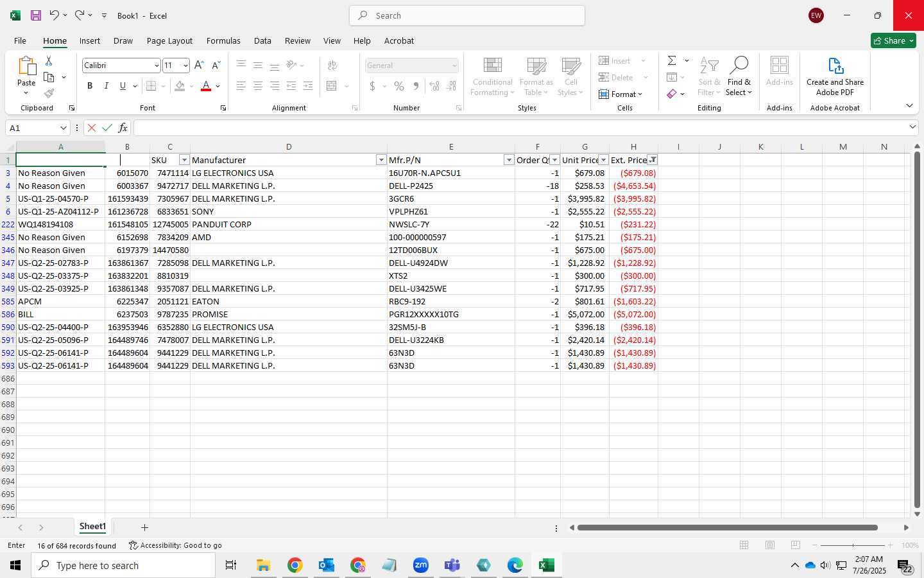Toggle Align Right
The height and width of the screenshot is (578, 924).
click(x=275, y=86)
